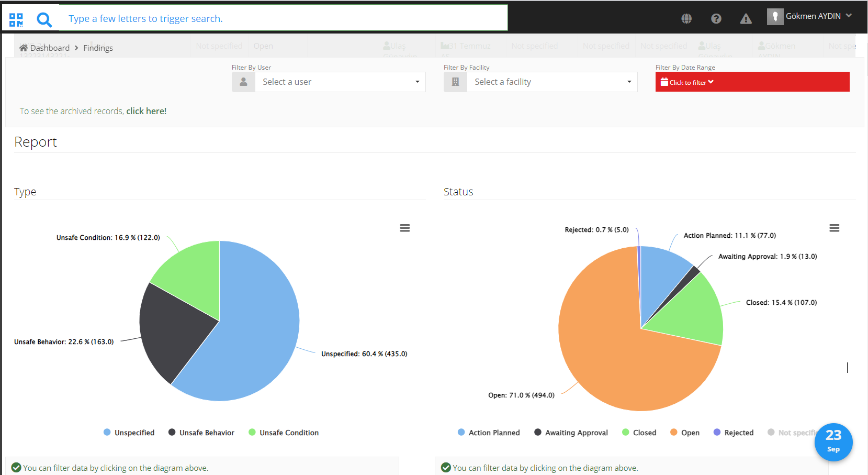This screenshot has width=868, height=475.
Task: Open the globe language selector
Action: 686,19
